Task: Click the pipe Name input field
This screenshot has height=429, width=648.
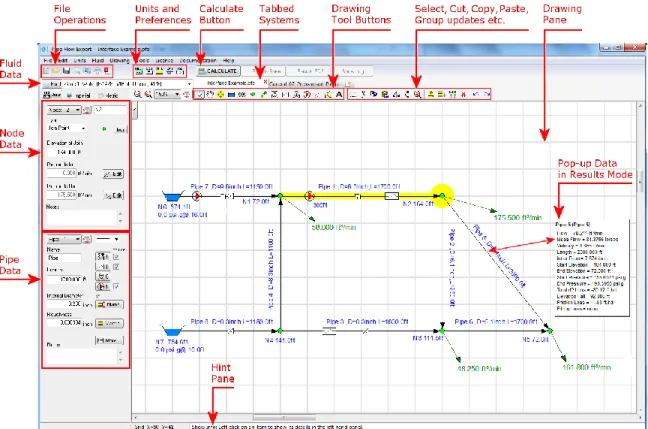Action: coord(64,257)
